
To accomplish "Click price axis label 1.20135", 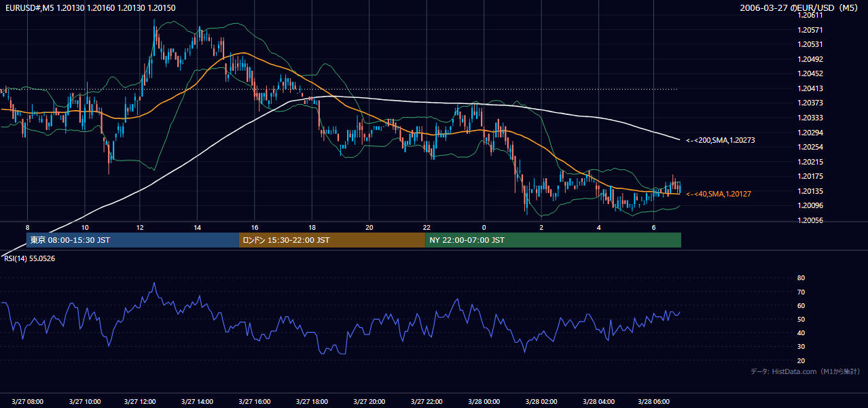I will pyautogui.click(x=810, y=191).
